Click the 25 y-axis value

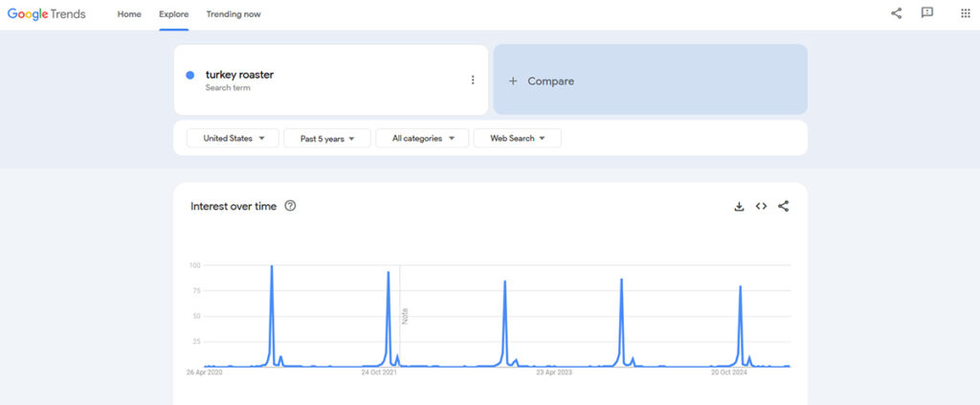196,341
